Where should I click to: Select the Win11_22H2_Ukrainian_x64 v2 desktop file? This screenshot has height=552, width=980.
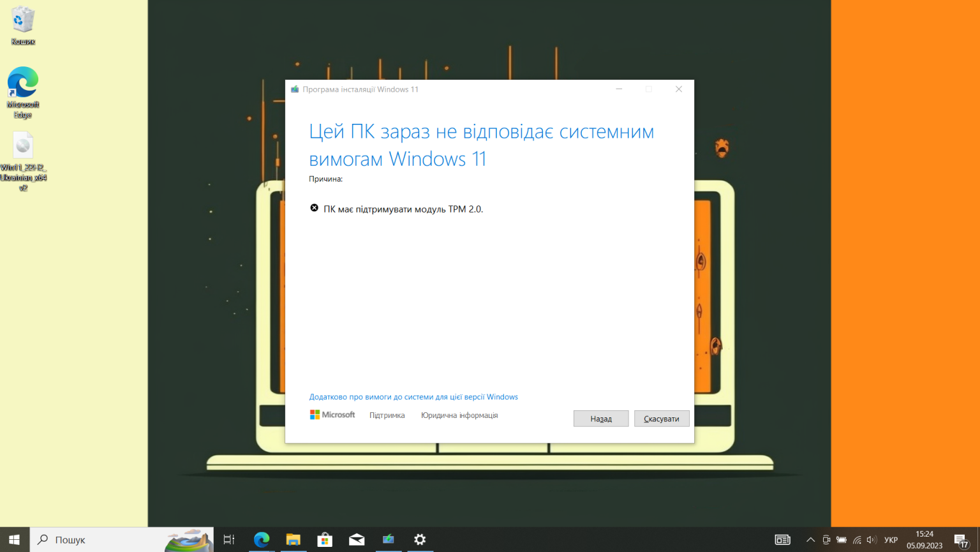[23, 145]
